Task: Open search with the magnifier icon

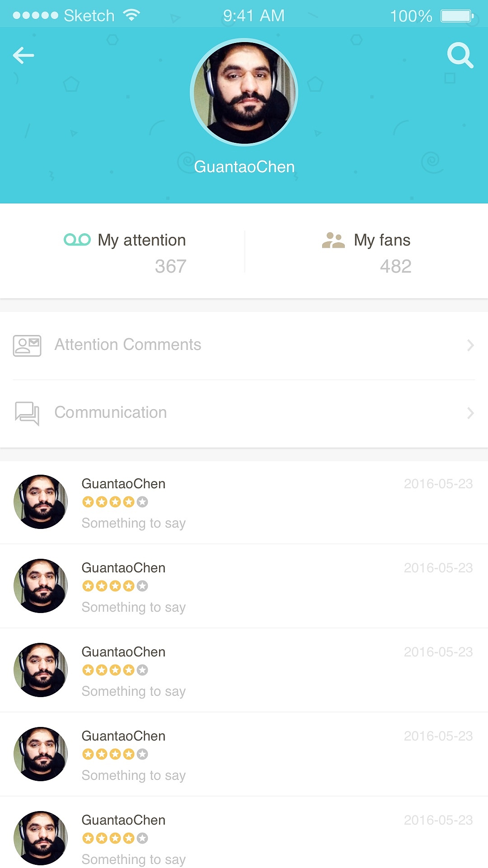Action: click(x=460, y=55)
